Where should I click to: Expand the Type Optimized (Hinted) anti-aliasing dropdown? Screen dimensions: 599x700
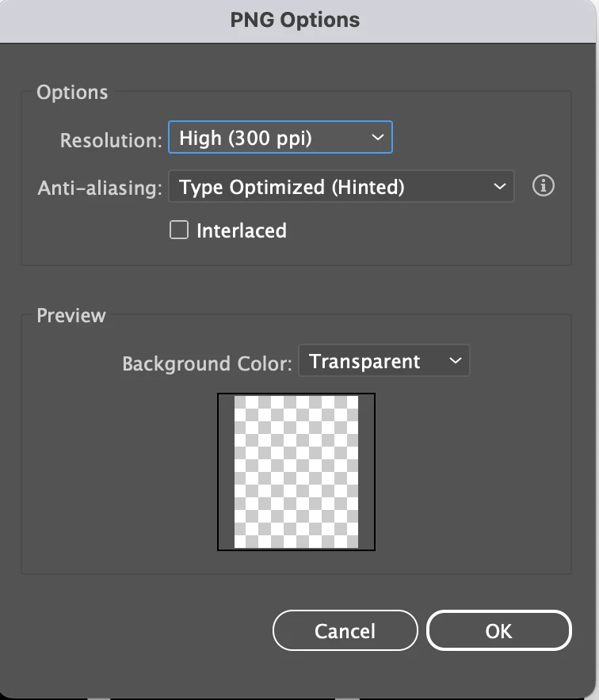pos(341,187)
